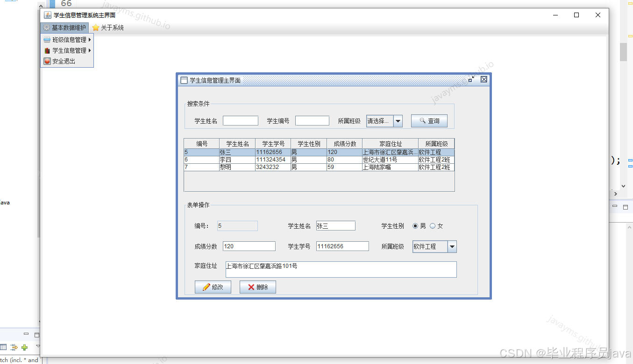Click the background editor's vertical scrollbar thumb
Image resolution: width=633 pixels, height=364 pixels.
pyautogui.click(x=623, y=52)
